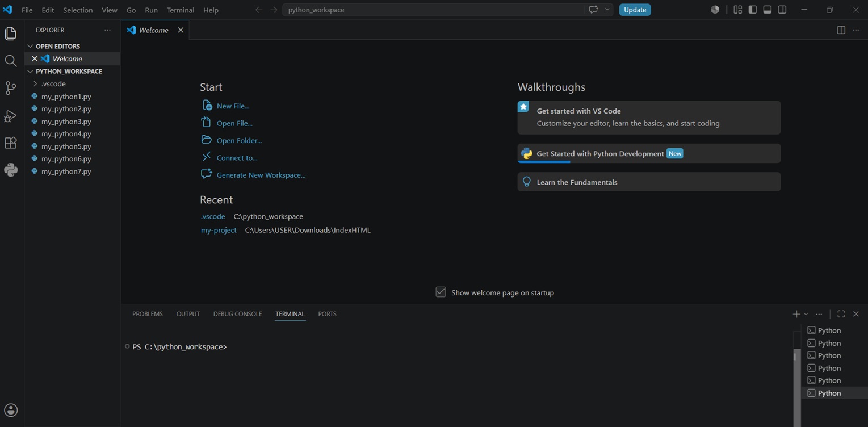The height and width of the screenshot is (427, 868).
Task: Open the Accounts icon at bottom left
Action: [11, 410]
